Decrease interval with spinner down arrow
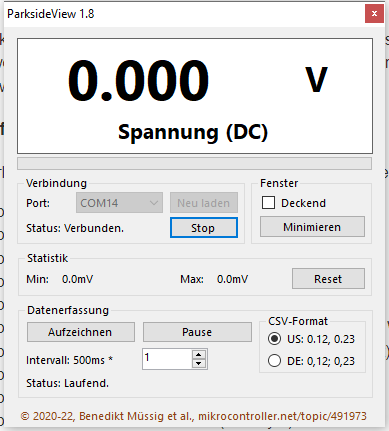 199,363
